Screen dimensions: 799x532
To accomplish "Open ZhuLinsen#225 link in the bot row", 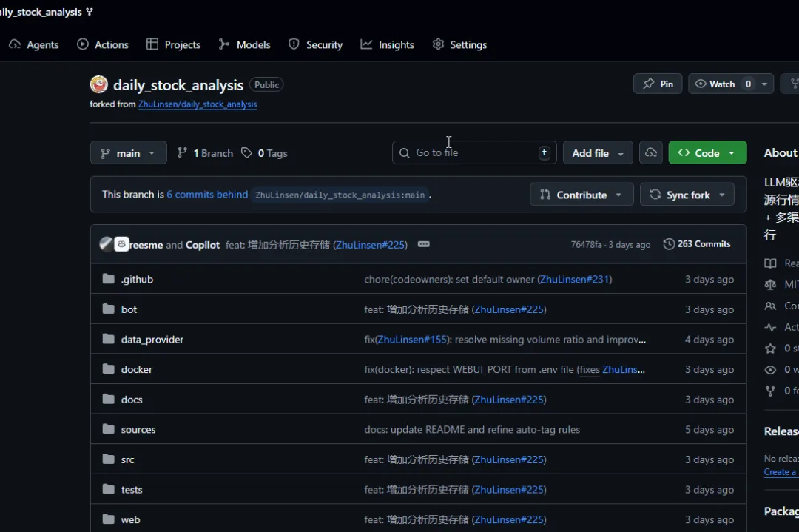I will 509,309.
